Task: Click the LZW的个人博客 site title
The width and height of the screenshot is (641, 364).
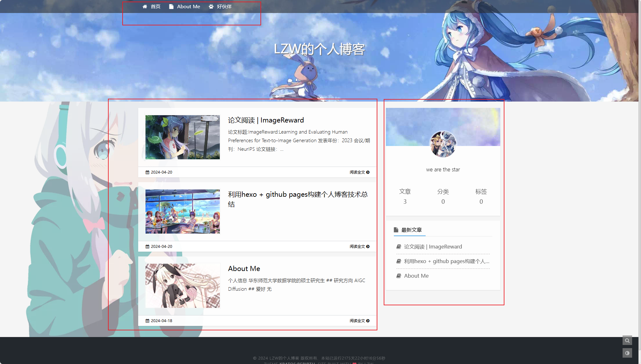Action: click(x=319, y=49)
